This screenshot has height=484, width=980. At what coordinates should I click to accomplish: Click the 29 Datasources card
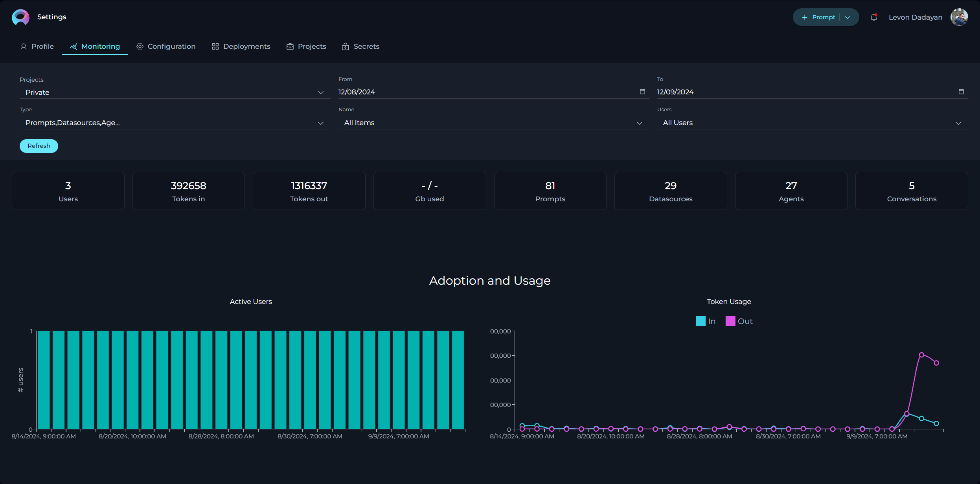671,191
